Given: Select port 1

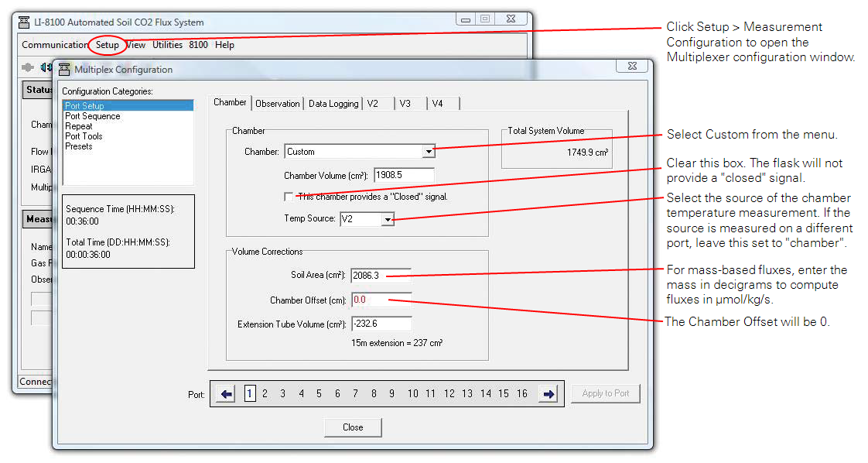Looking at the screenshot, I should click(250, 394).
